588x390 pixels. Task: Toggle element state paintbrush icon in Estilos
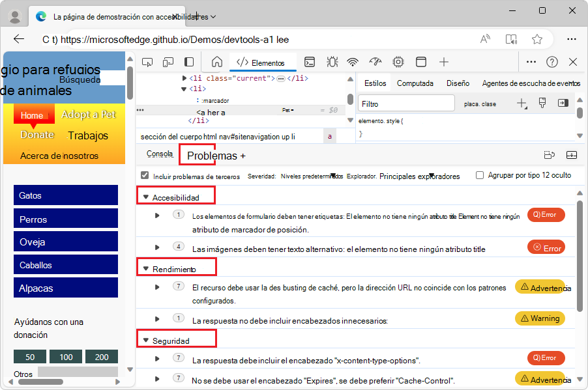tap(542, 103)
